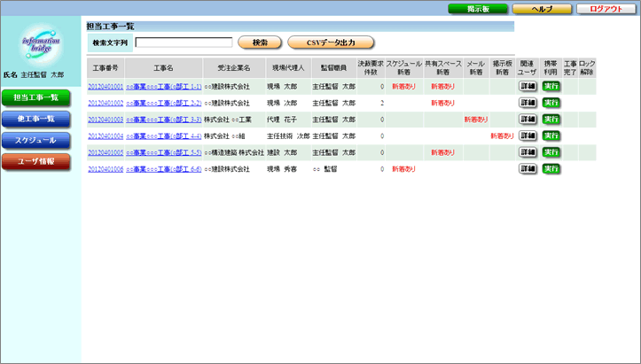Open ユーザ情報 in the sidebar

pyautogui.click(x=36, y=161)
